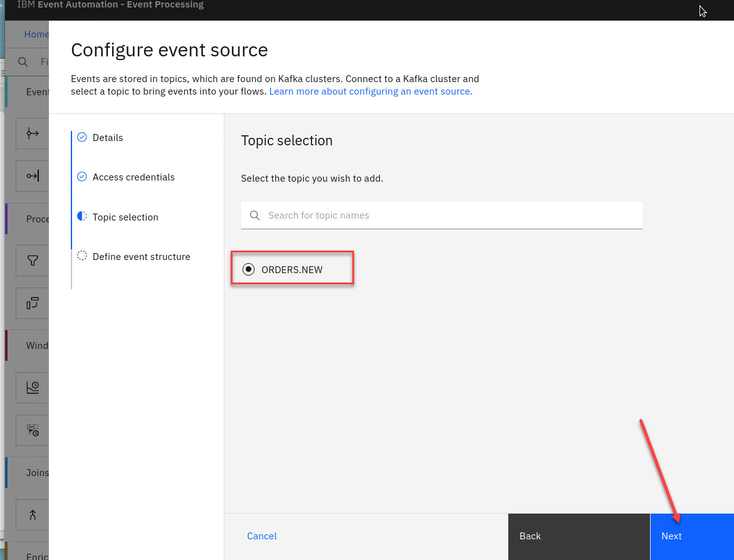
Task: Select the ORDERS.NEW topic radio button
Action: (x=249, y=269)
